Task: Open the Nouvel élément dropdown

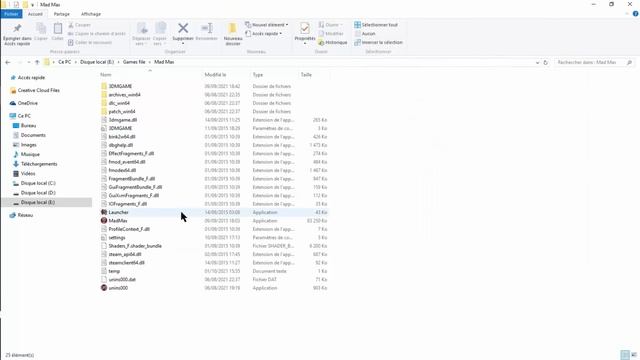Action: [267, 25]
